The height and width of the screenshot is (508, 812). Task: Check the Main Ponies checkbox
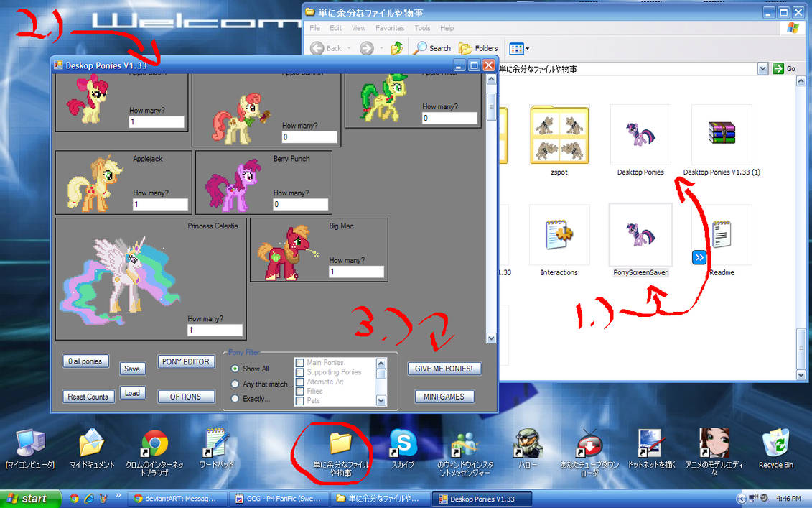click(x=299, y=362)
